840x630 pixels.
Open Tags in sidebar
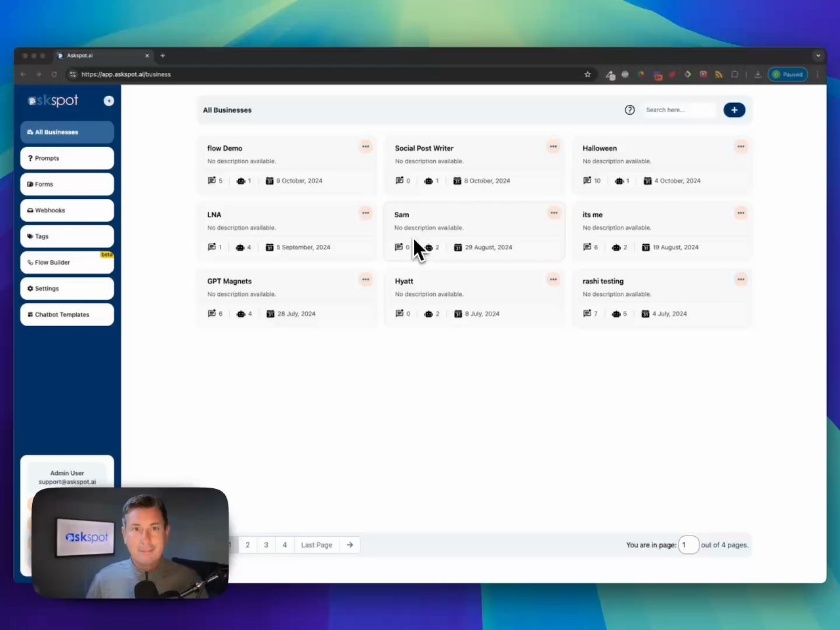pyautogui.click(x=67, y=236)
